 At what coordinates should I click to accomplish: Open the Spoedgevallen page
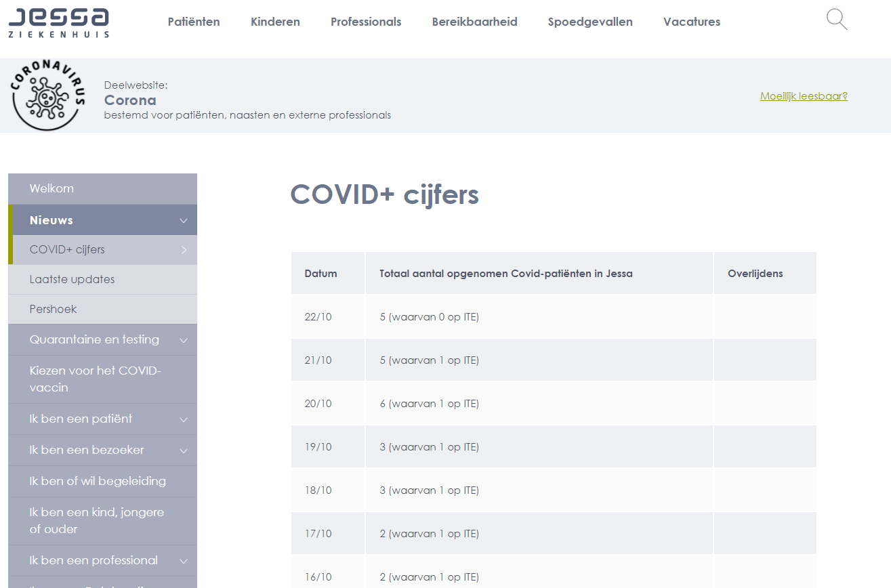(590, 22)
